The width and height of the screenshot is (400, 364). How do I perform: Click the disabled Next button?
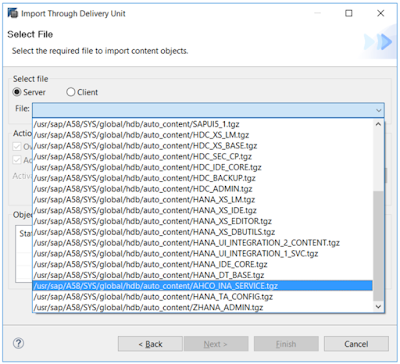[216, 344]
